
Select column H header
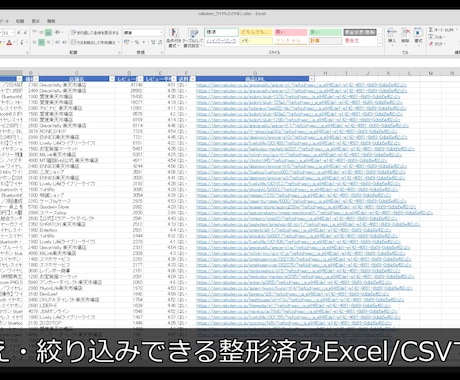click(x=325, y=73)
